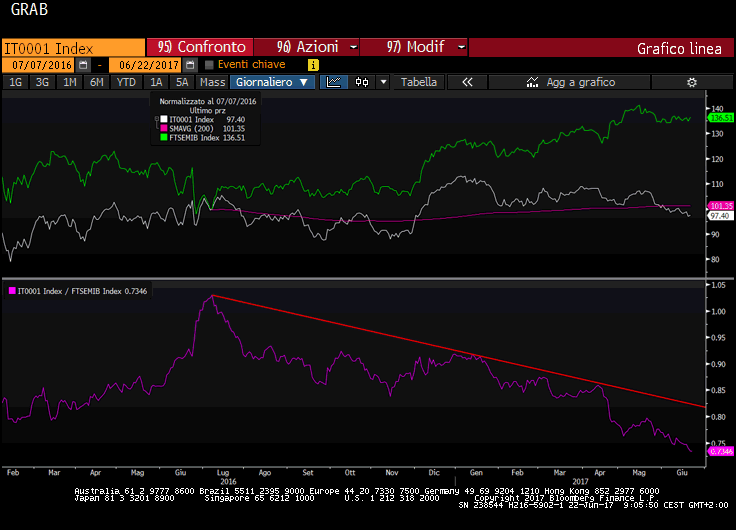Click the Grafico linea title bar
Screen dimensions: 736x530
pyautogui.click(x=601, y=47)
